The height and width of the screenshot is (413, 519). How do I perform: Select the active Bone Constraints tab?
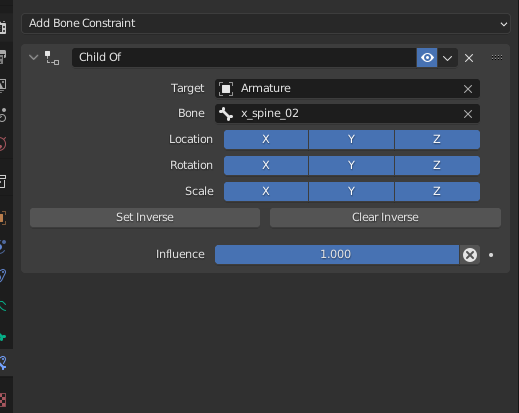[3, 363]
